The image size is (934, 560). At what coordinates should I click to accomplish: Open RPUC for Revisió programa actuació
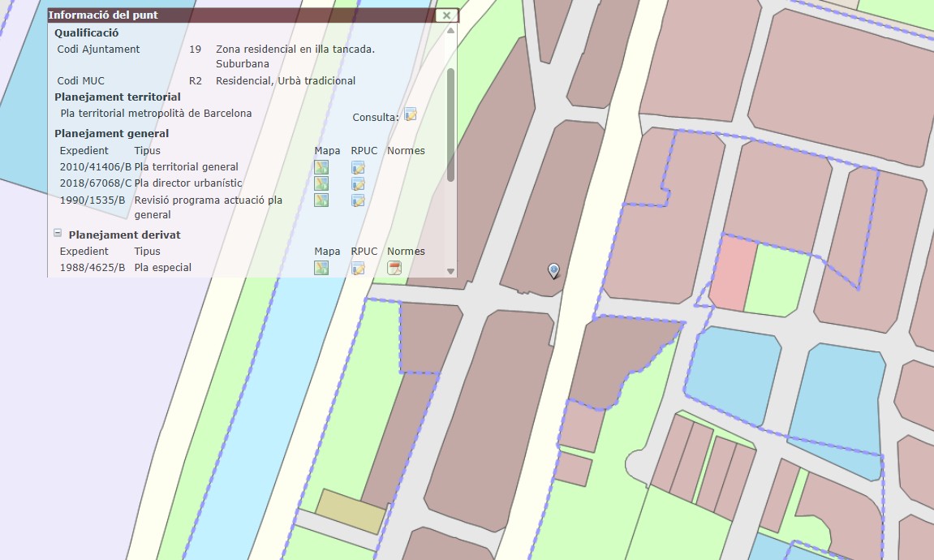pos(358,200)
